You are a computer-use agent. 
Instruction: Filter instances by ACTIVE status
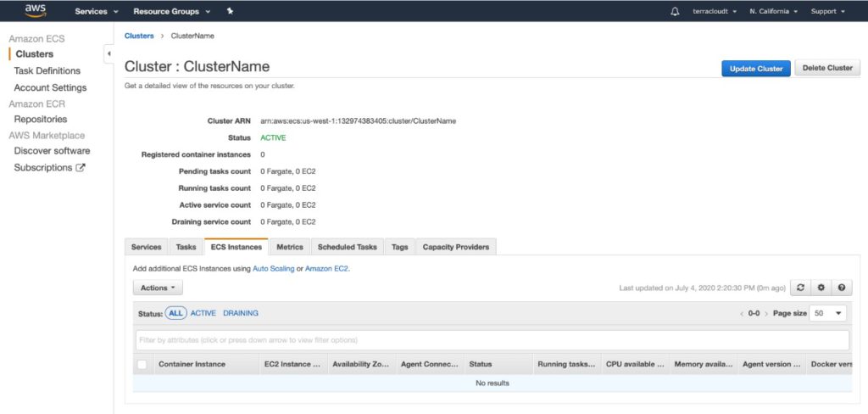(203, 313)
